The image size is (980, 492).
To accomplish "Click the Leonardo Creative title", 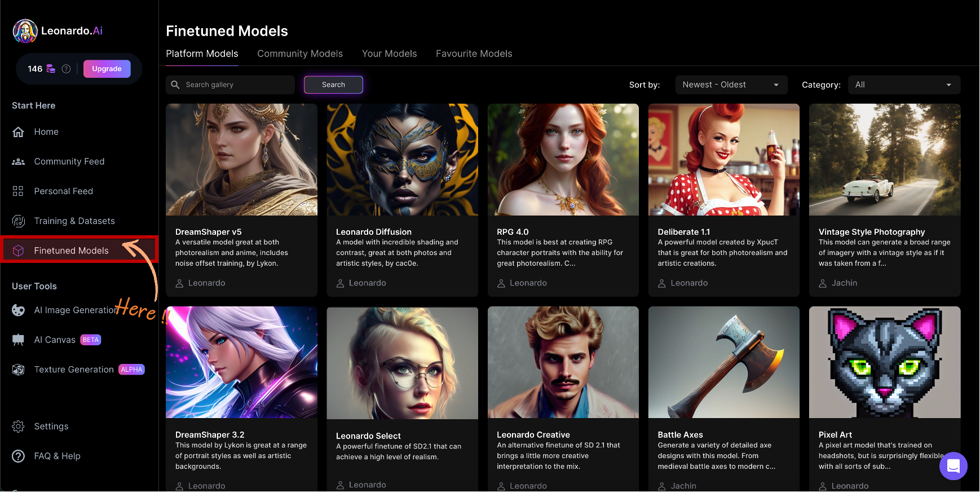I will [533, 435].
